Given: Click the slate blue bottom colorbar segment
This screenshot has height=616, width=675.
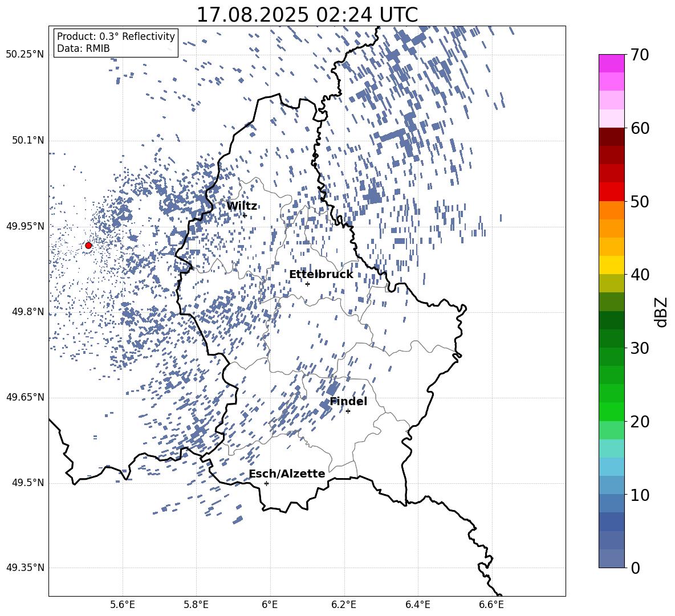Looking at the screenshot, I should point(612,559).
